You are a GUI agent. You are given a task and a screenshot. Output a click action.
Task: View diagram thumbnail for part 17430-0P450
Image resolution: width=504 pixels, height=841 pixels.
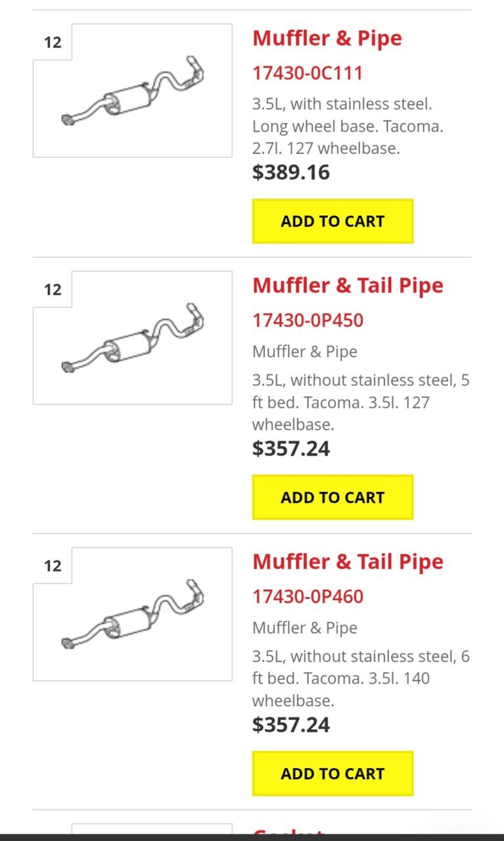[x=133, y=338]
